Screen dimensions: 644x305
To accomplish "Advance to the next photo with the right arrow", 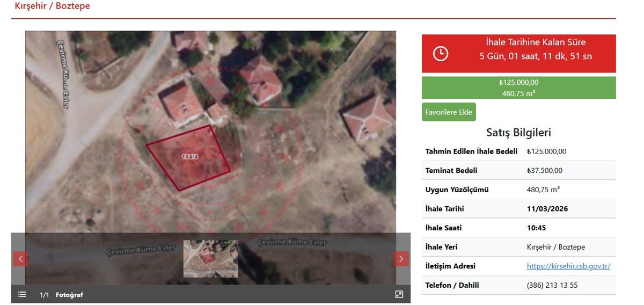I will [x=401, y=259].
